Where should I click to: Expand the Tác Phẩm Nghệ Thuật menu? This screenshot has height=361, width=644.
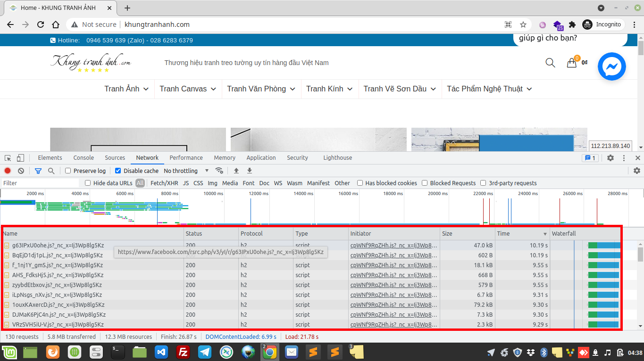pyautogui.click(x=489, y=89)
